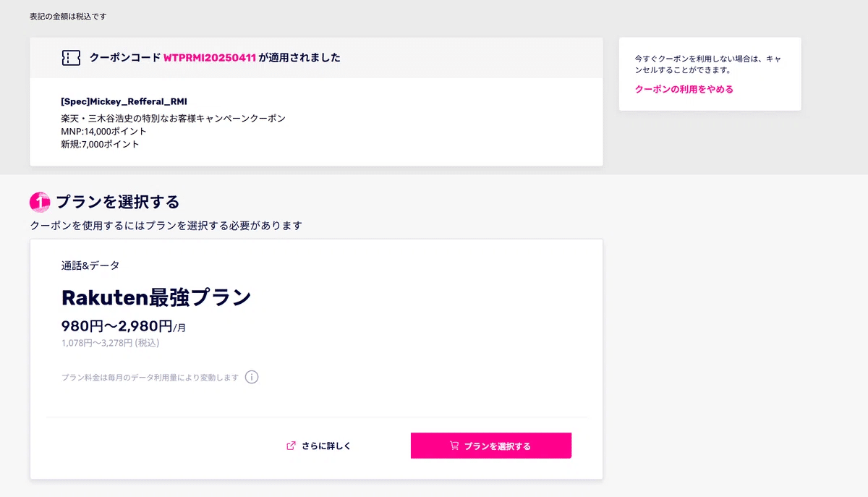
Task: Click the coupon code WTPRMI20250411
Action: pyautogui.click(x=210, y=58)
